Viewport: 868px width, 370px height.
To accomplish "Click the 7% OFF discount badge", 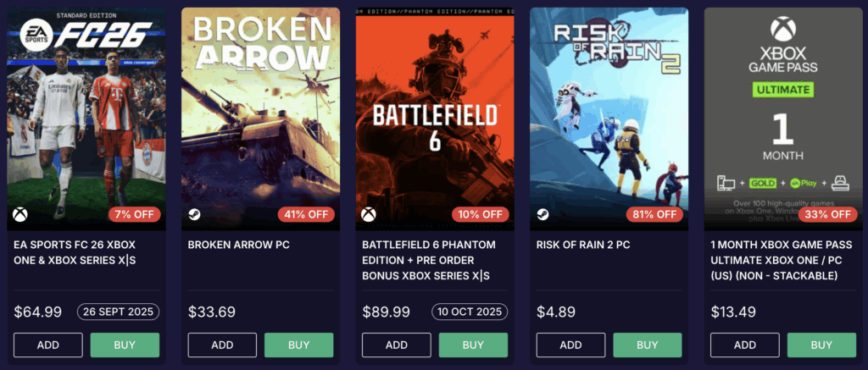I will (134, 214).
